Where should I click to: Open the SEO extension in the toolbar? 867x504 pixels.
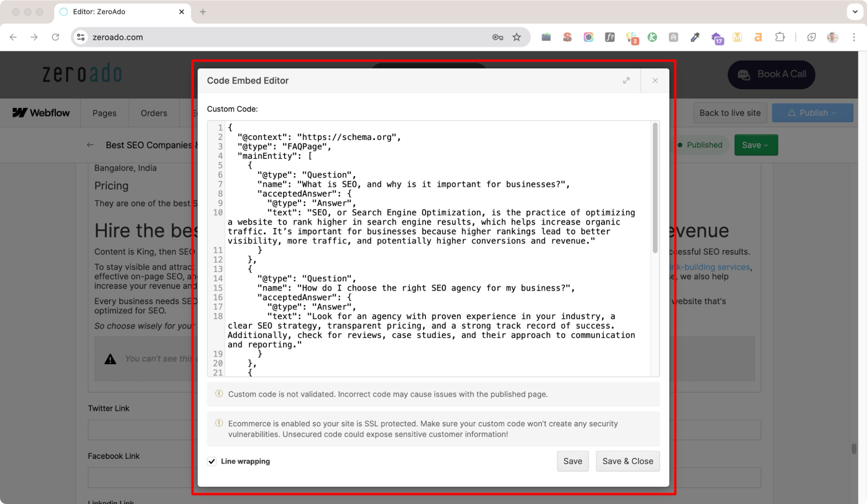click(x=567, y=37)
